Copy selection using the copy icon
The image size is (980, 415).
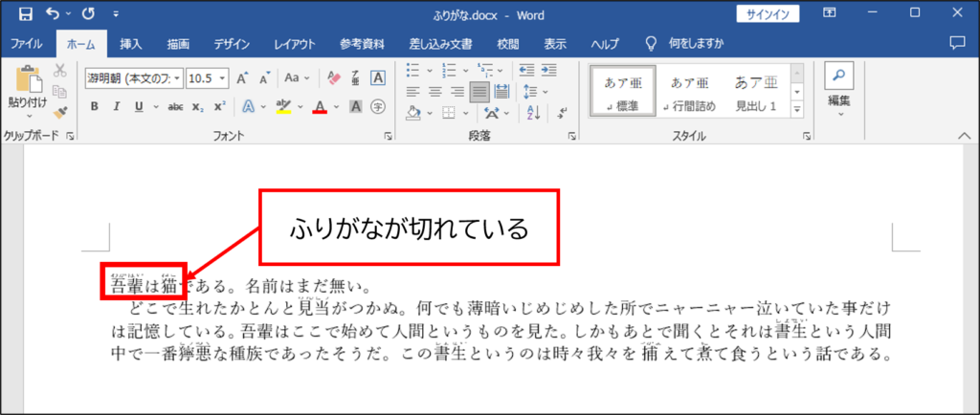point(60,92)
